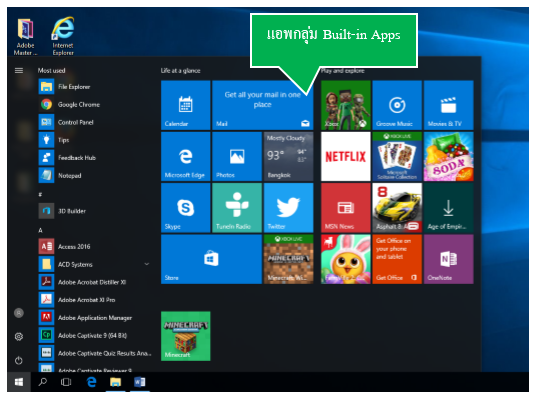
Task: Click the Power icon in Start menu
Action: coord(19,361)
